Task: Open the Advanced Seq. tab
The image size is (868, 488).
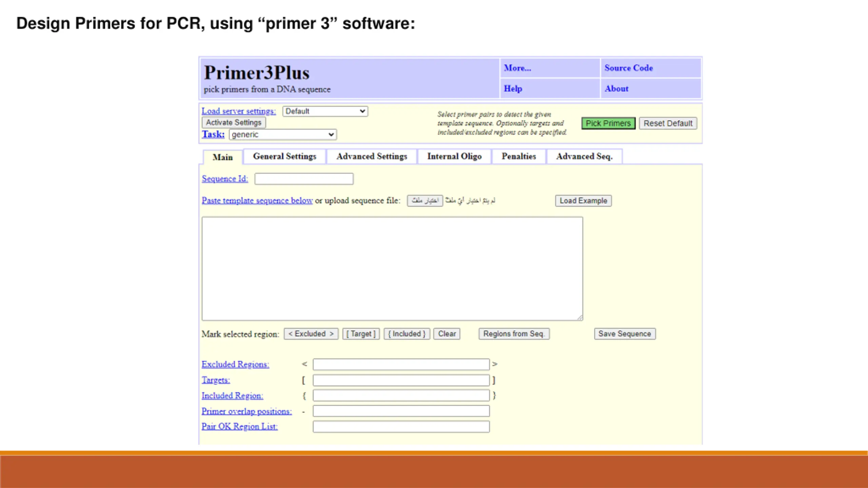Action: pos(584,157)
